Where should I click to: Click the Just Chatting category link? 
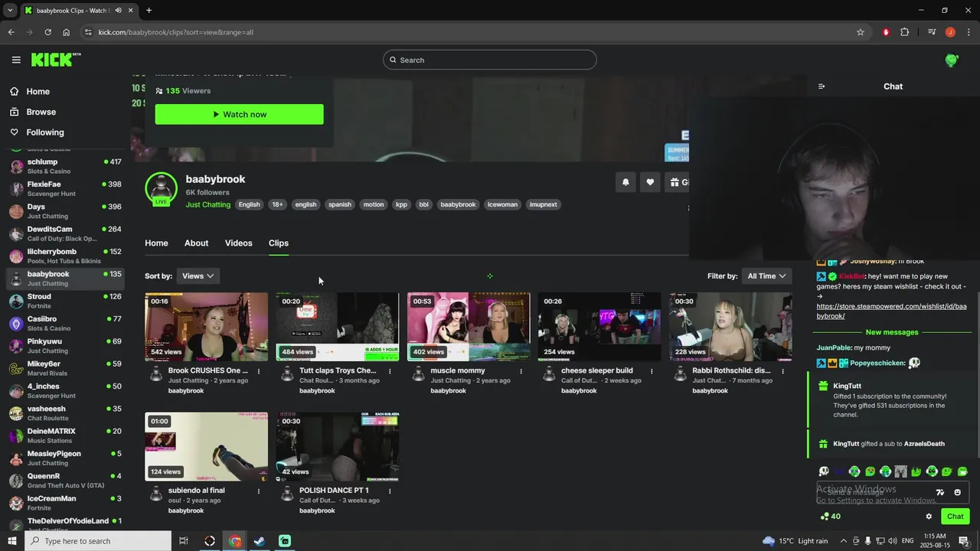click(207, 204)
